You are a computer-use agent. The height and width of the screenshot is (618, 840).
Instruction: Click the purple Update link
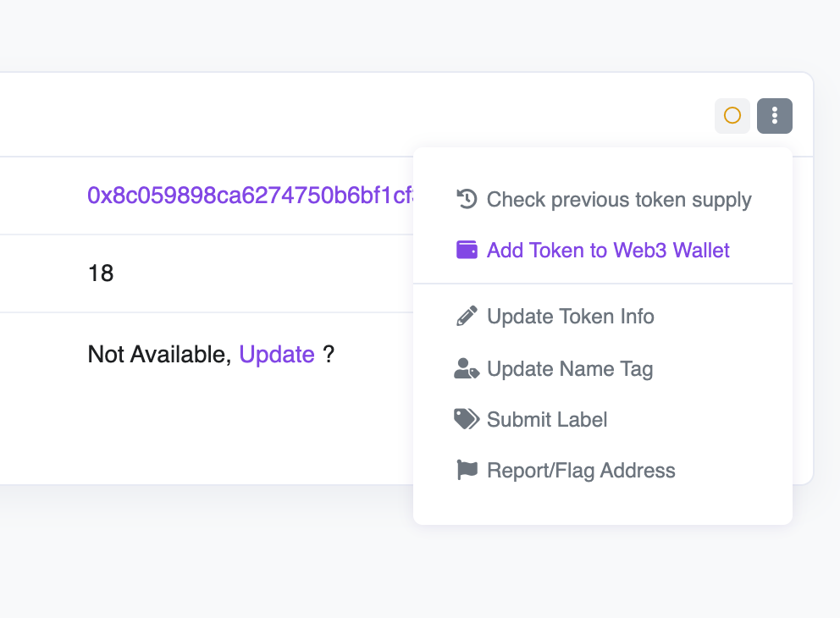277,355
